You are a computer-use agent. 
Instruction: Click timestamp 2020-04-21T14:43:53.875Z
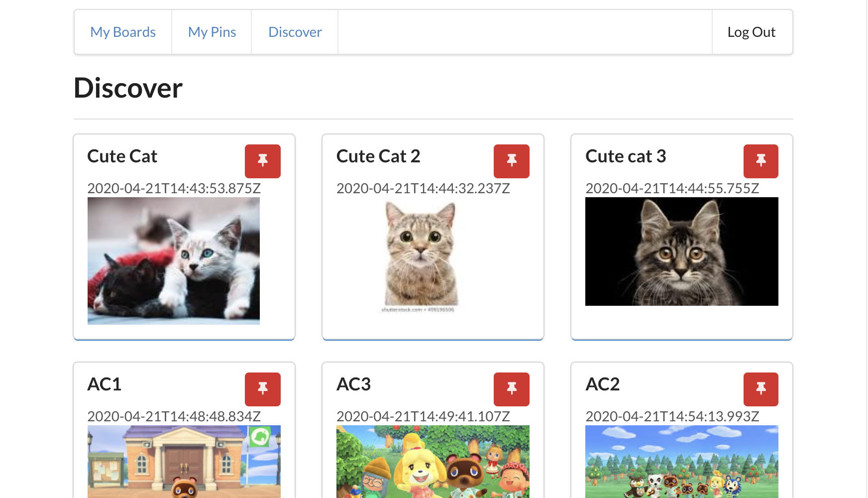point(174,188)
